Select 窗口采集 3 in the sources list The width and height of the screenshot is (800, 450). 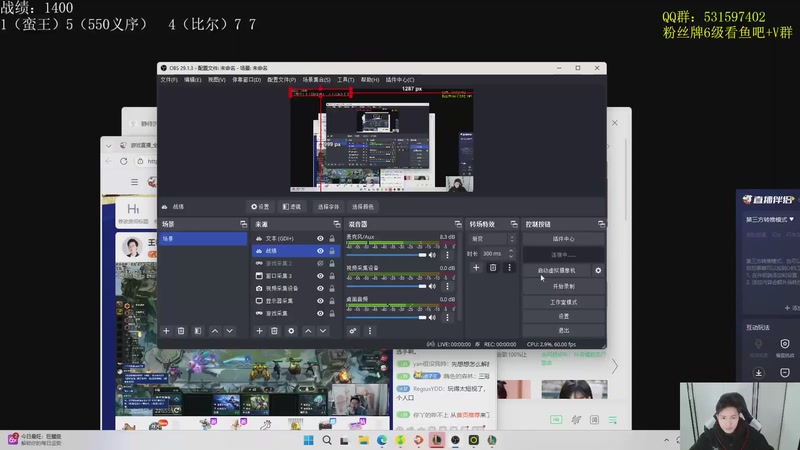294,276
